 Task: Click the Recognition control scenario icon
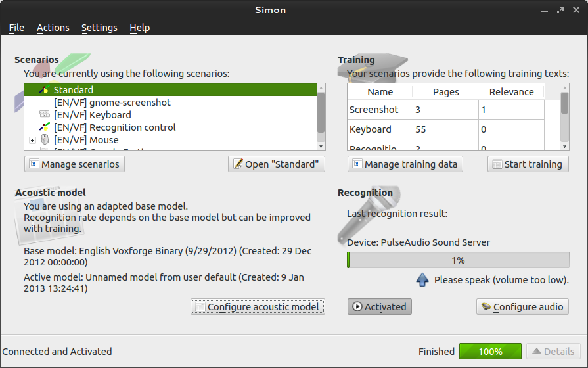(x=45, y=127)
